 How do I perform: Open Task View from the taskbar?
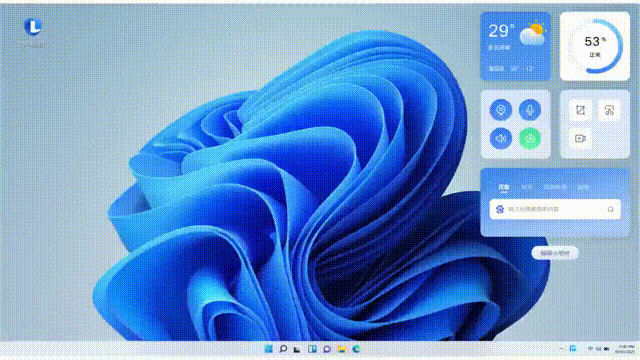[297, 349]
